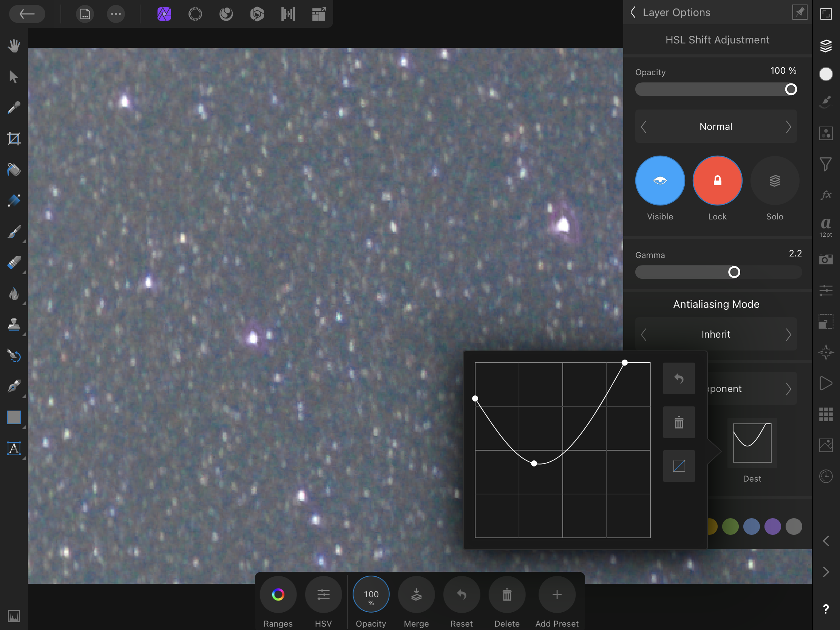Image resolution: width=840 pixels, height=630 pixels.
Task: Go back using the arrow button
Action: [x=27, y=14]
